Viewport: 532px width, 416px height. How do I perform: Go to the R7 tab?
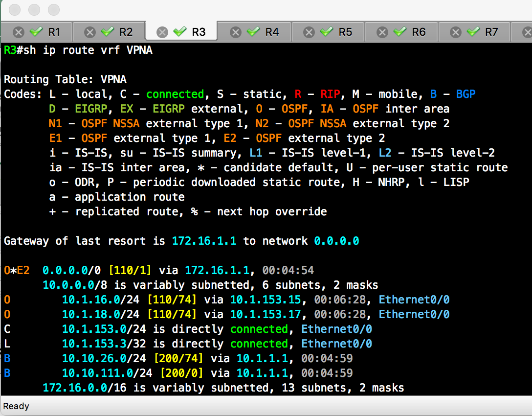(491, 32)
